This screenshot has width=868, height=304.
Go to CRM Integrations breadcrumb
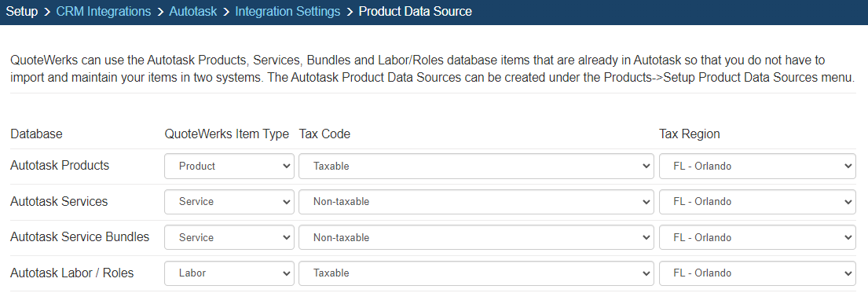click(104, 11)
